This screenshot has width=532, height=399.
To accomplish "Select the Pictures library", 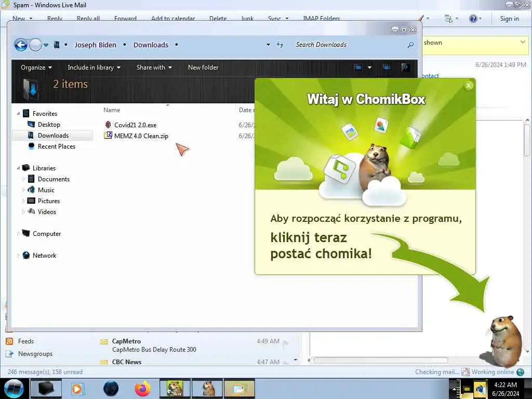I will click(x=48, y=201).
